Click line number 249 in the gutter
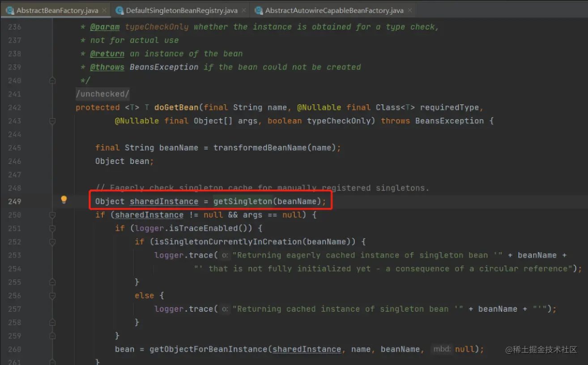The image size is (588, 365). coord(14,202)
